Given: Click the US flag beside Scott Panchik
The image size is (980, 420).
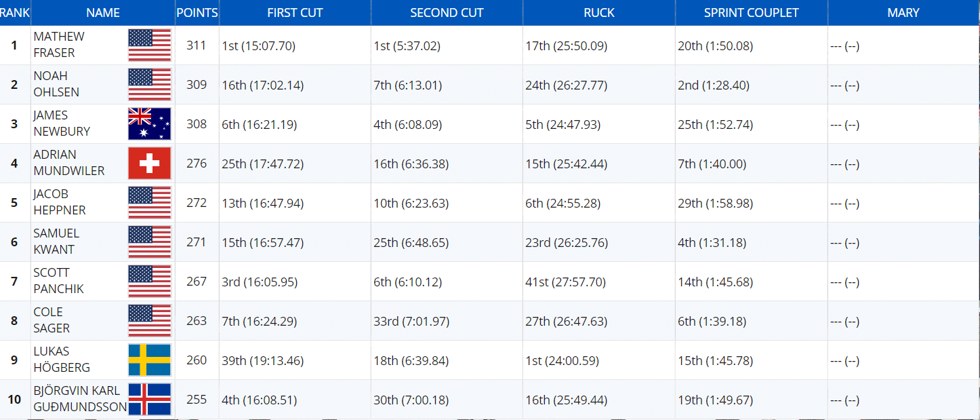Looking at the screenshot, I should tap(149, 282).
